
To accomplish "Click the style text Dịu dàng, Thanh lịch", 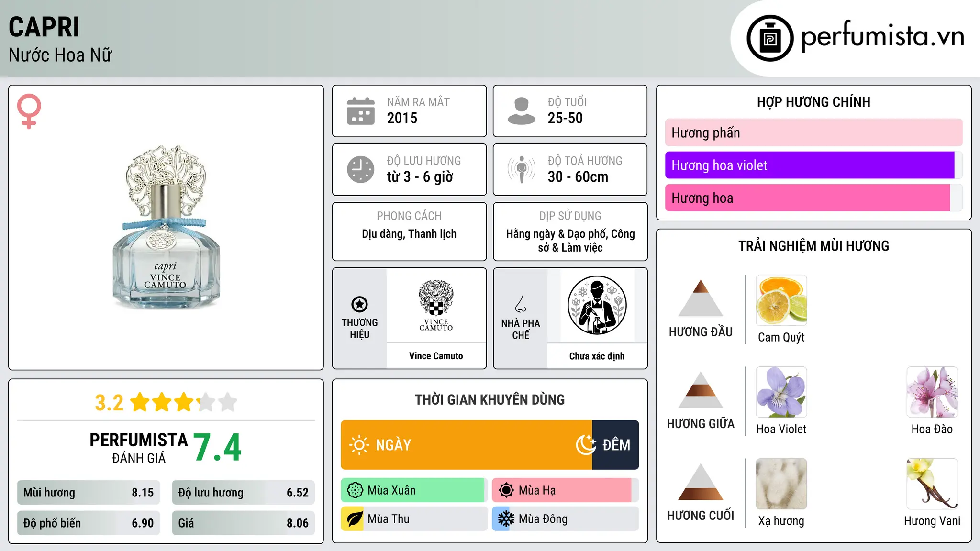I will pos(409,234).
